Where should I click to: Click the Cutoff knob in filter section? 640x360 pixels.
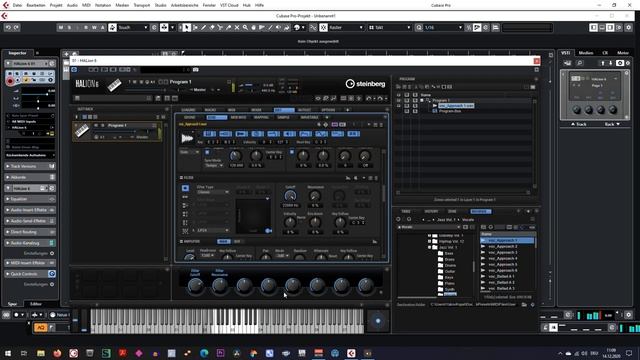[290, 196]
